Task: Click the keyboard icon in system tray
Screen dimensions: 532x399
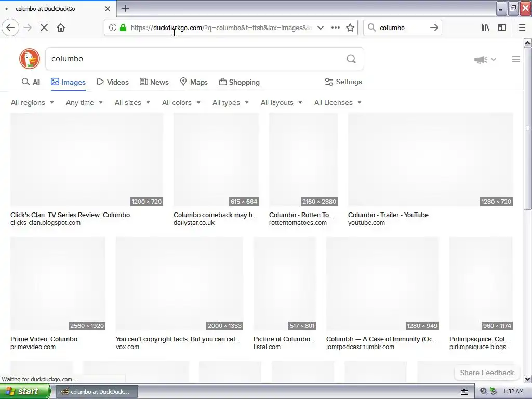Action: pyautogui.click(x=464, y=392)
